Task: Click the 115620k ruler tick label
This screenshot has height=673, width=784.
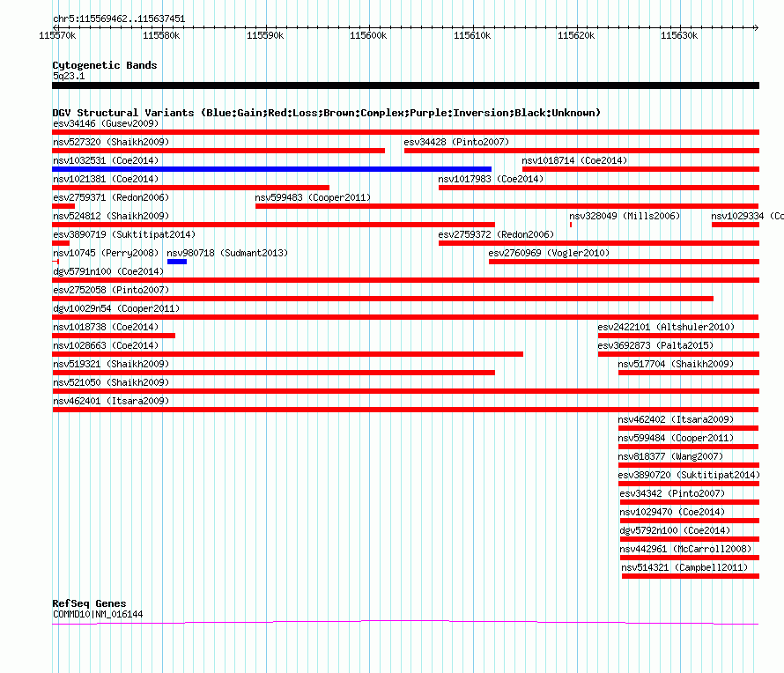Action: pos(576,35)
